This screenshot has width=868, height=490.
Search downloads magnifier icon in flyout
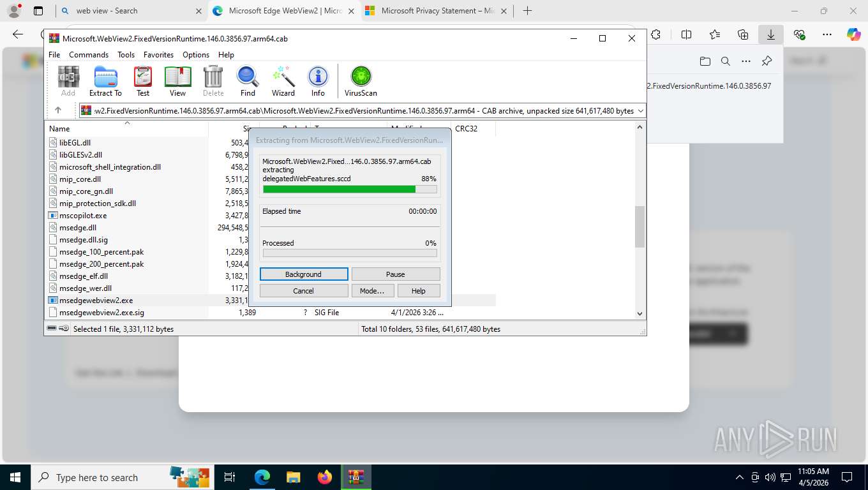[726, 61]
